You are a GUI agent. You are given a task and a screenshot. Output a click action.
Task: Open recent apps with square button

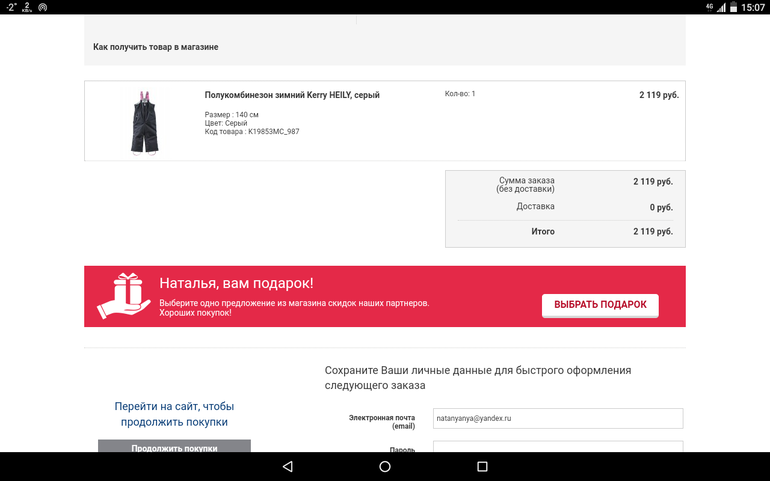coord(481,466)
